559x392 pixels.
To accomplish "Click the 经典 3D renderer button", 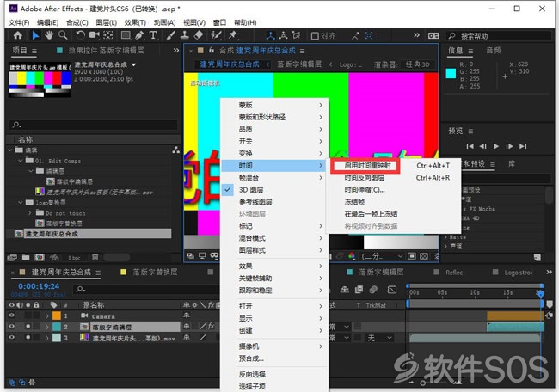I will [417, 64].
